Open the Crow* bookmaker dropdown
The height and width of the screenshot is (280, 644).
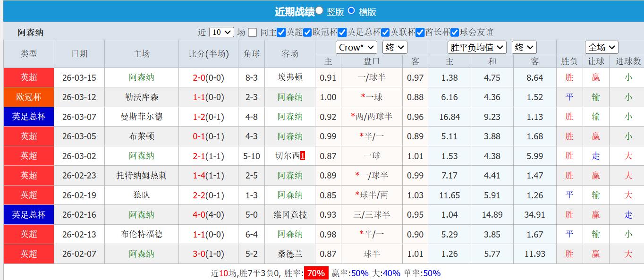click(x=356, y=47)
